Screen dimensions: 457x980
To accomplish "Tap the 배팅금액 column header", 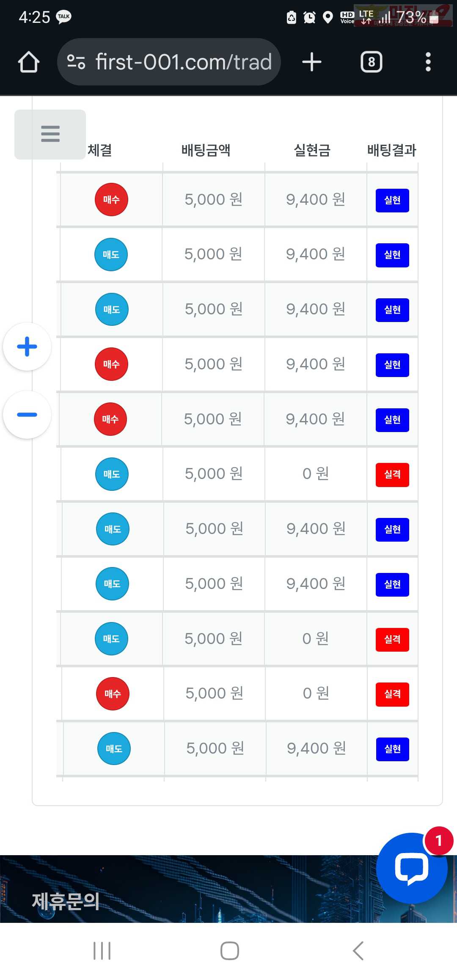I will coord(206,150).
